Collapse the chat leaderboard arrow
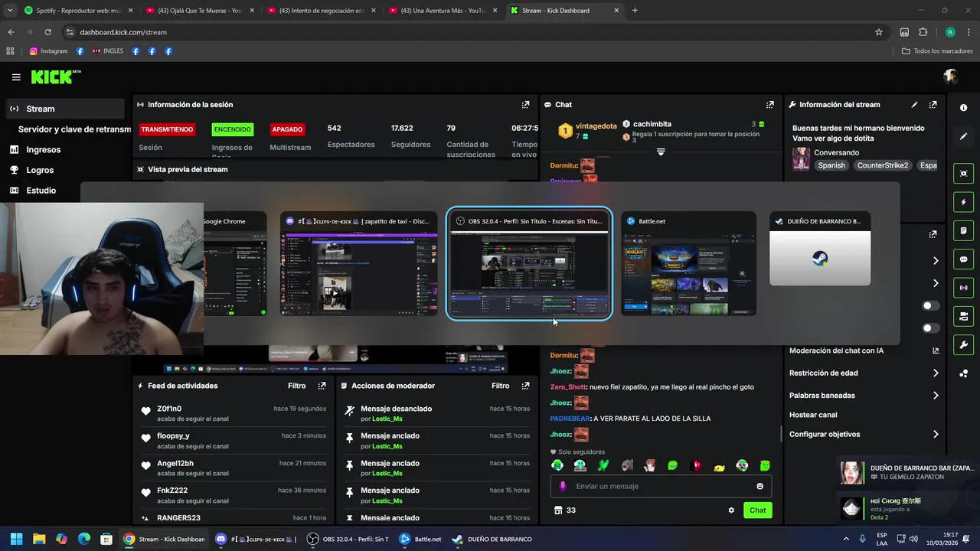Image resolution: width=980 pixels, height=551 pixels. [661, 152]
